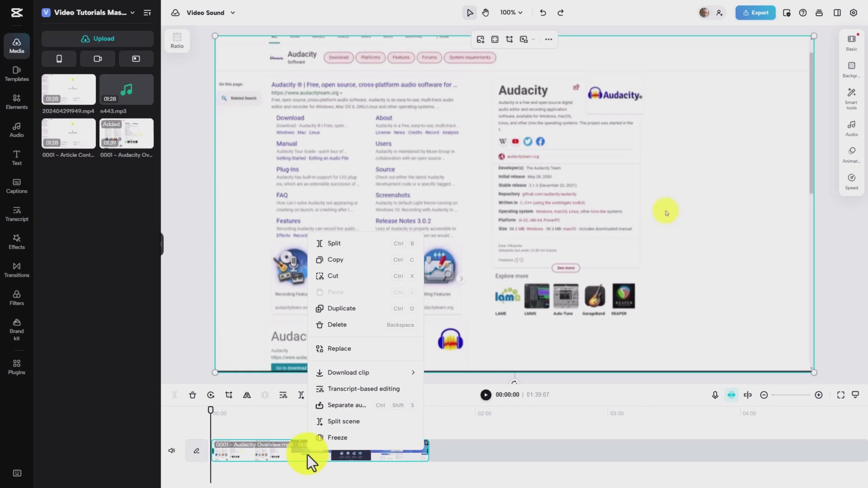Open the 100% zoom level dropdown
This screenshot has width=868, height=488.
pos(511,13)
